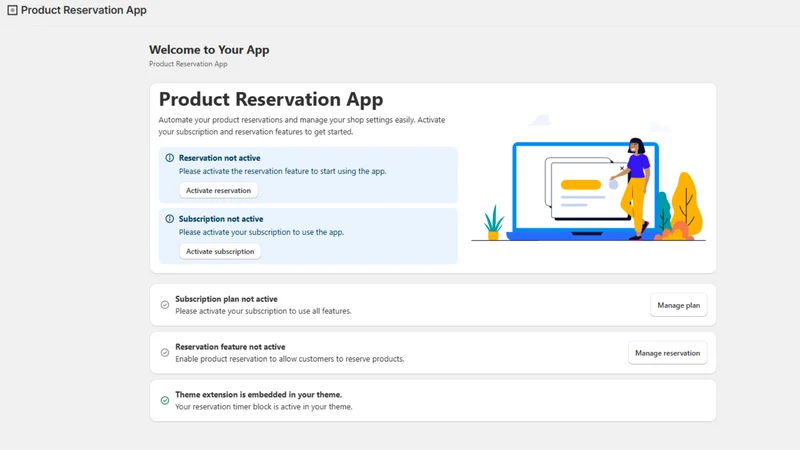Click the large 'Product Reservation App' card heading
Image resolution: width=800 pixels, height=450 pixels.
point(271,99)
